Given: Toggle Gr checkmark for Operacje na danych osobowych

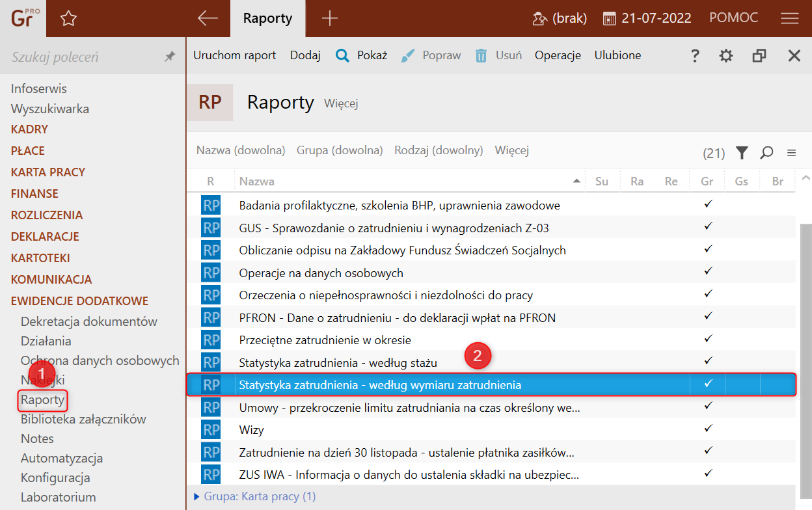Looking at the screenshot, I should tap(708, 272).
